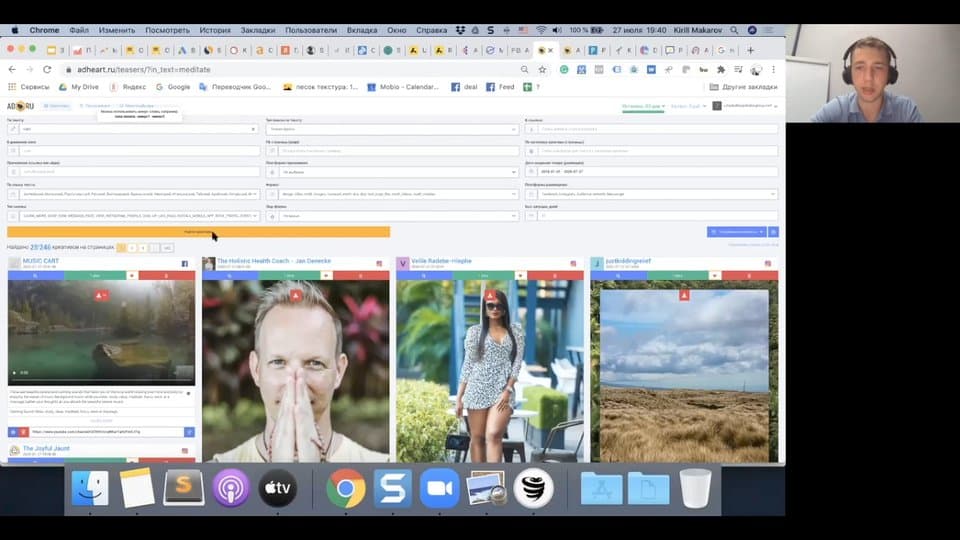Viewport: 960px width, 540px height.
Task: Open Podcasts from the Dock
Action: click(231, 488)
